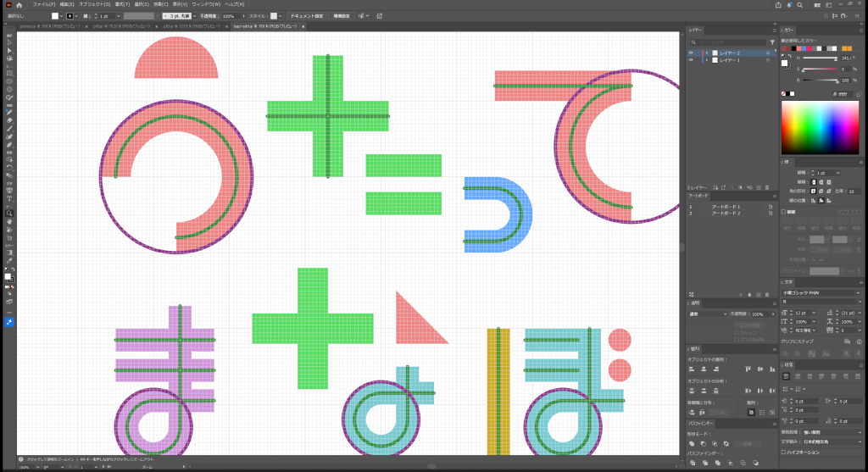Viewport: 868px width, 472px height.
Task: Expand レイヤー 2 sublayers arrow
Action: pos(706,53)
